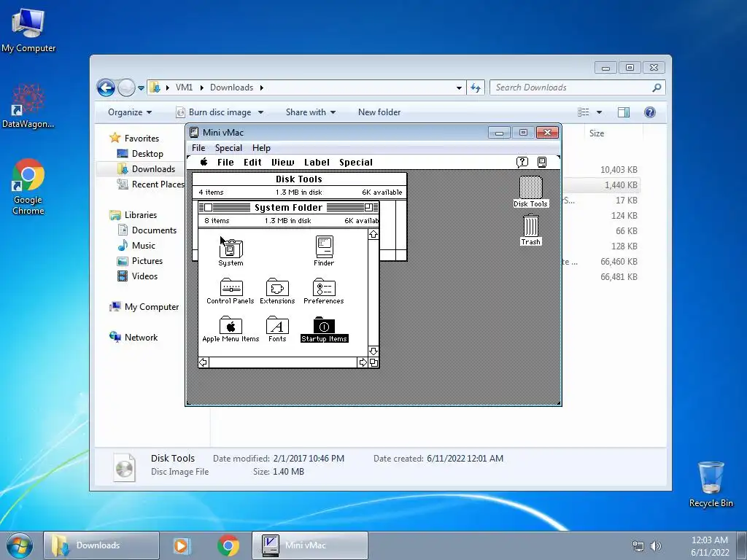This screenshot has height=560, width=747.
Task: Expand Burn disc image dropdown arrow
Action: [x=260, y=112]
